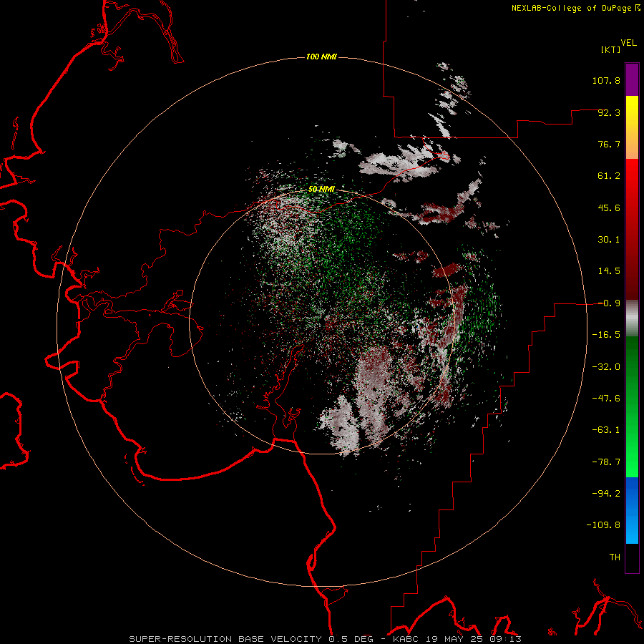Click the TH label on the legend

615,557
